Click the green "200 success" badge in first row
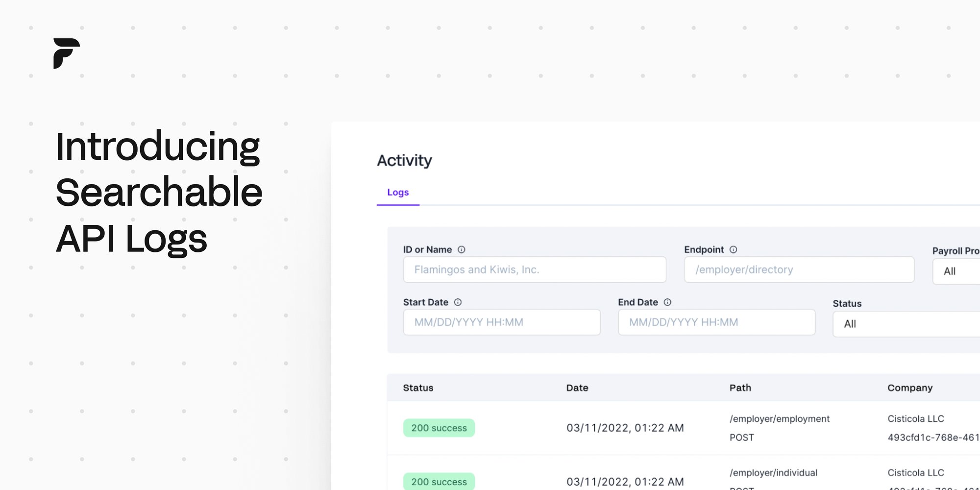Screen dimensions: 980x490 [x=439, y=428]
